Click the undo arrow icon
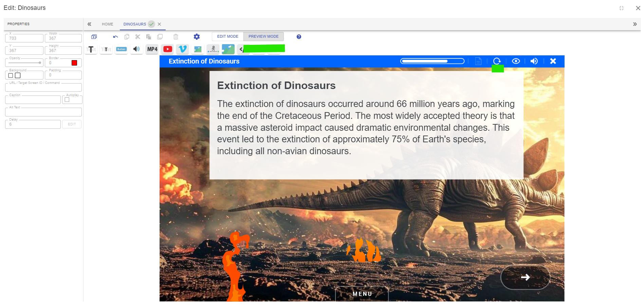644x305 pixels. tap(115, 37)
